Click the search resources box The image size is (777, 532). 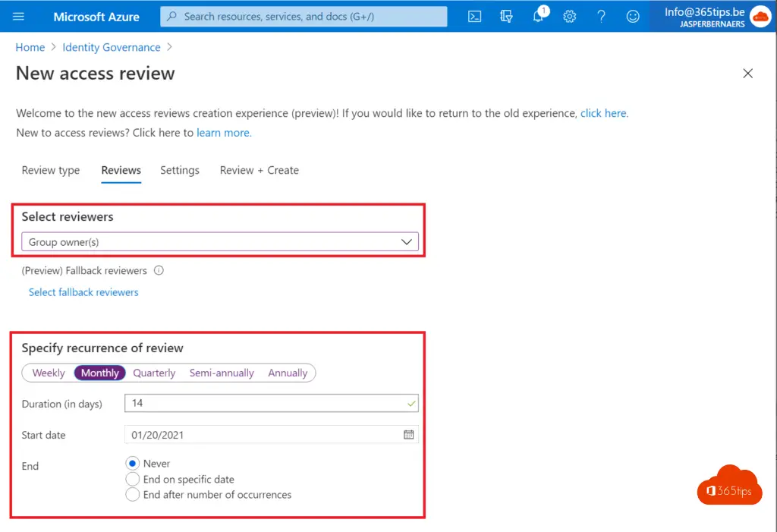coord(304,16)
